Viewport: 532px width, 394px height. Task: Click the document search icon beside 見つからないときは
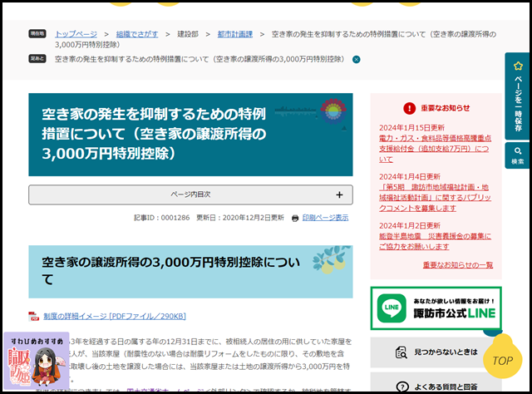click(x=401, y=352)
